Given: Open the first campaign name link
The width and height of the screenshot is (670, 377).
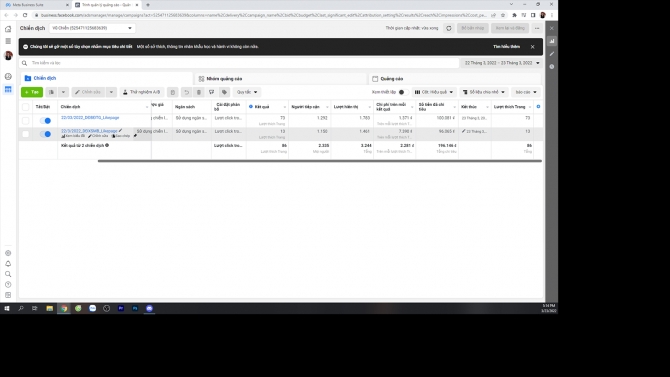Looking at the screenshot, I should click(90, 118).
